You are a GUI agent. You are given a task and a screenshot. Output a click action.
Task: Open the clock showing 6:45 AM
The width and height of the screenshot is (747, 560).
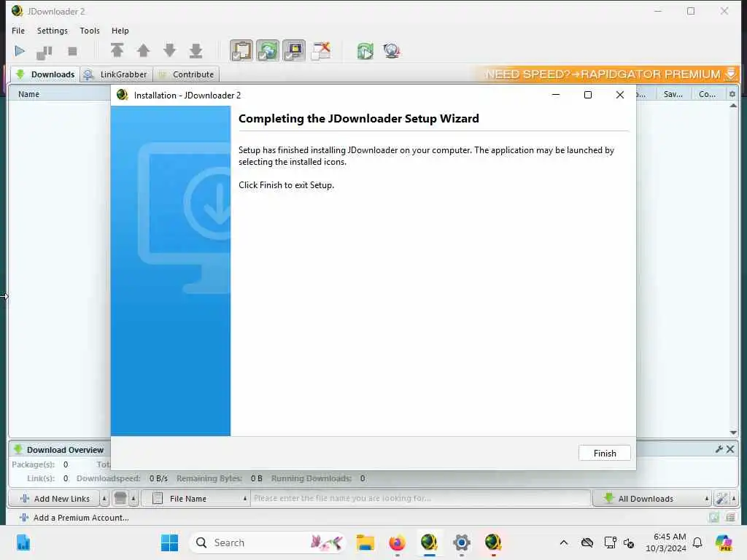coord(666,542)
